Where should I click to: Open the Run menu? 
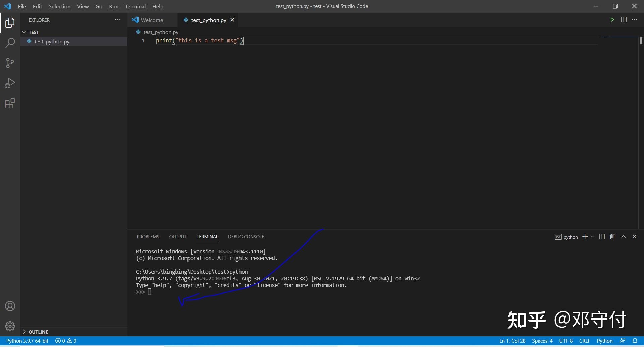114,6
